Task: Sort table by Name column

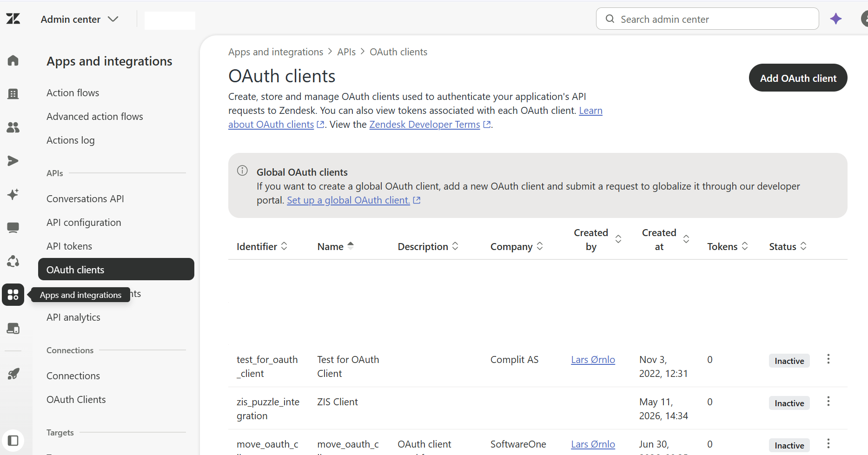Action: [336, 246]
